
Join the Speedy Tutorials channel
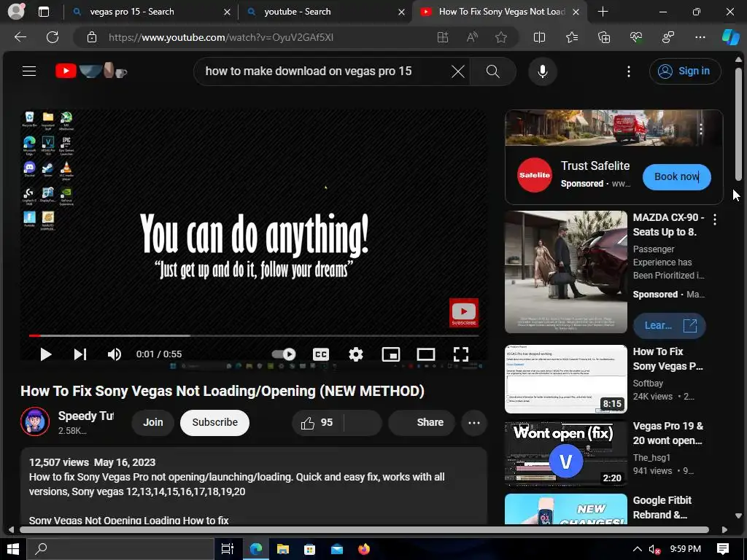(x=153, y=422)
